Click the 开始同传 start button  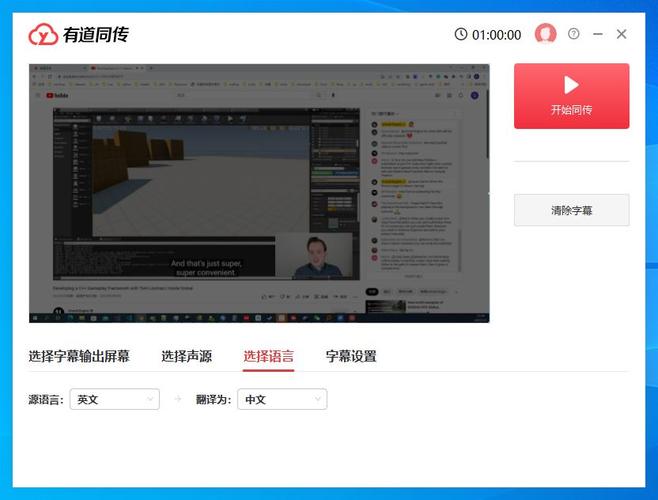point(572,96)
